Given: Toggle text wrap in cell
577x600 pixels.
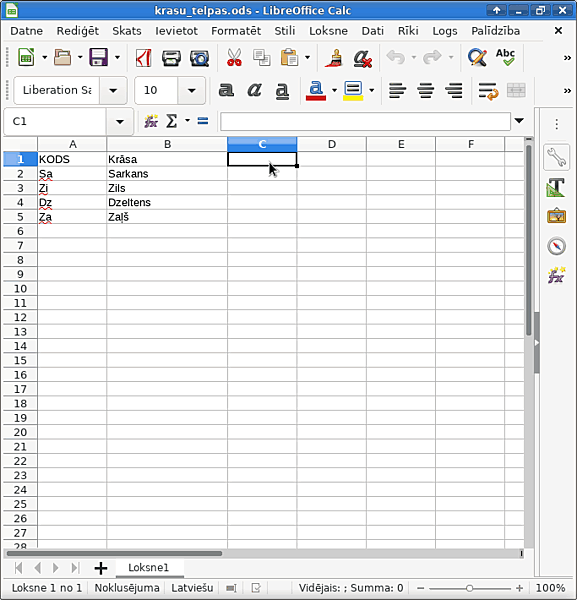Looking at the screenshot, I should point(488,91).
